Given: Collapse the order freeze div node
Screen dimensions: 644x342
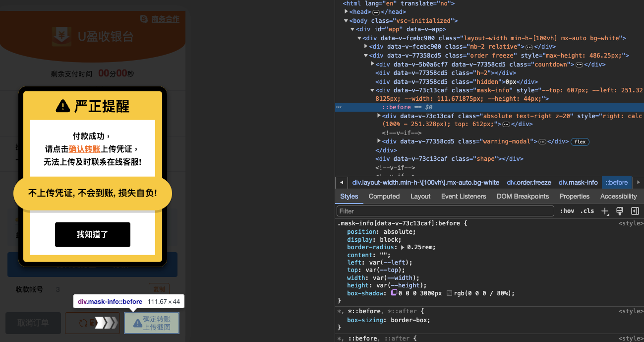Looking at the screenshot, I should click(x=366, y=56).
